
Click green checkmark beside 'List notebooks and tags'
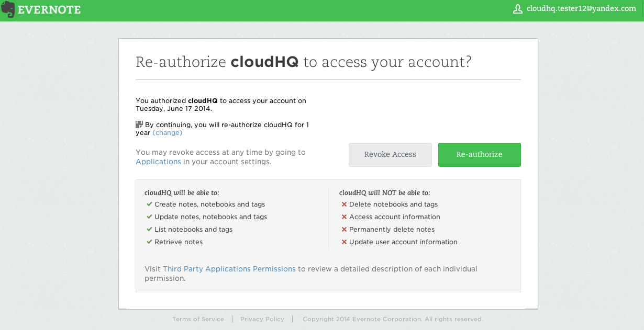click(149, 229)
